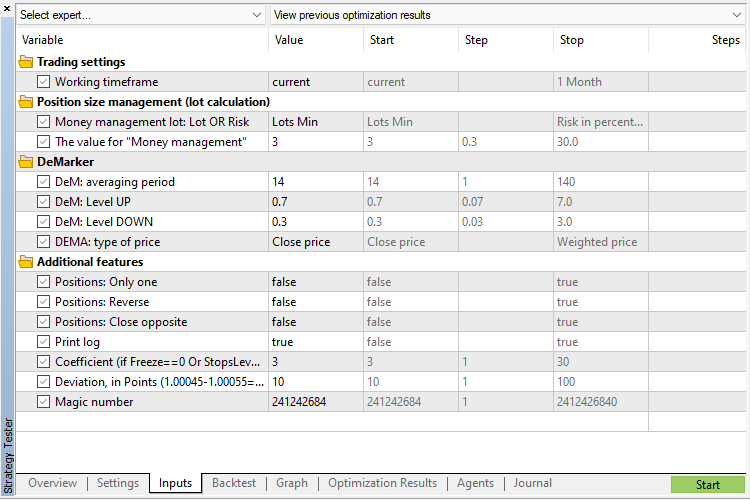Open the Backtest tab
The height and width of the screenshot is (500, 750).
click(234, 483)
